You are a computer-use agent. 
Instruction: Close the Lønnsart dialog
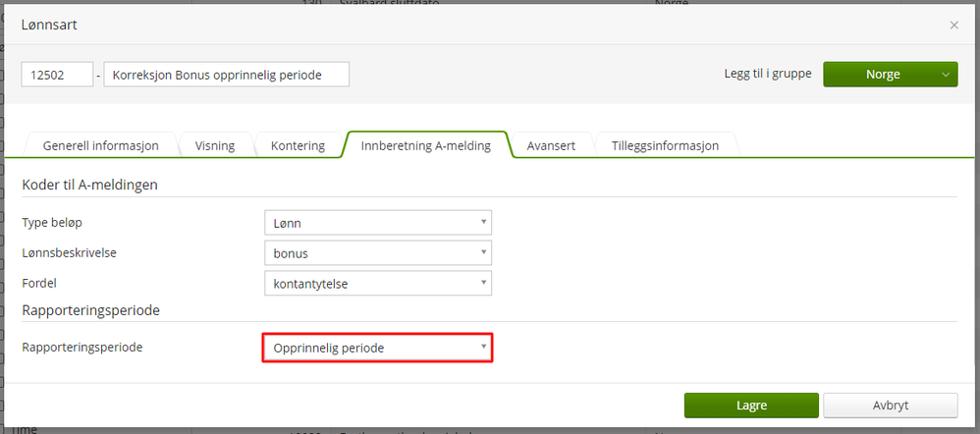pos(953,26)
